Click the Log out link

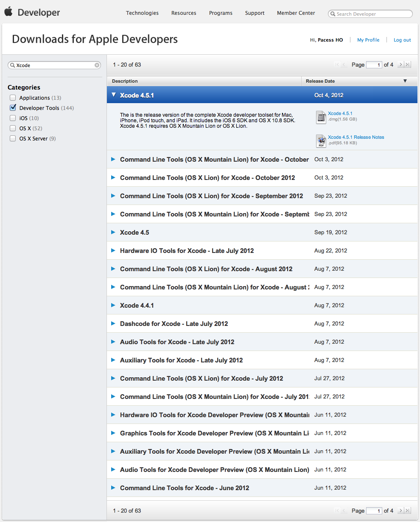(x=402, y=40)
